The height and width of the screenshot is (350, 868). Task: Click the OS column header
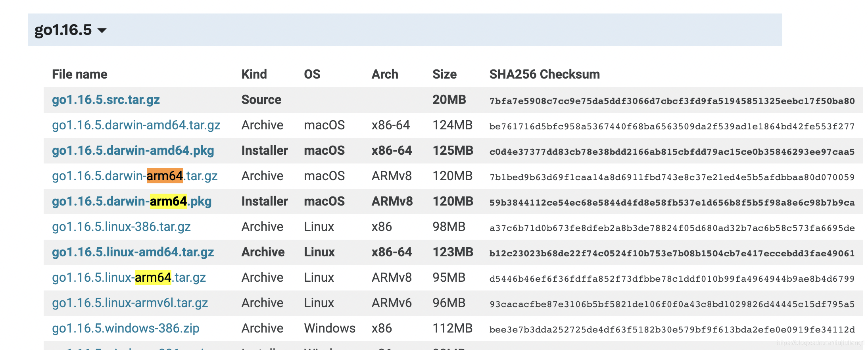[x=312, y=74]
